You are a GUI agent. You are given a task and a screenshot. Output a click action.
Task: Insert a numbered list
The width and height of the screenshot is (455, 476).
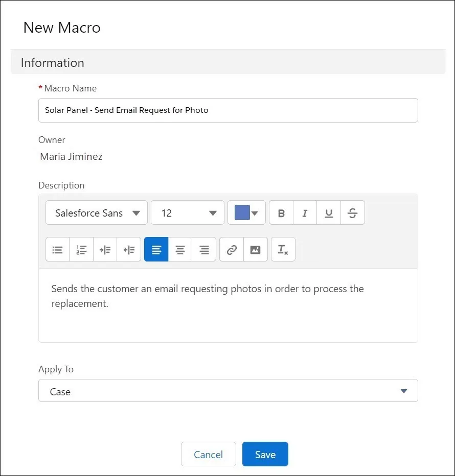point(81,250)
